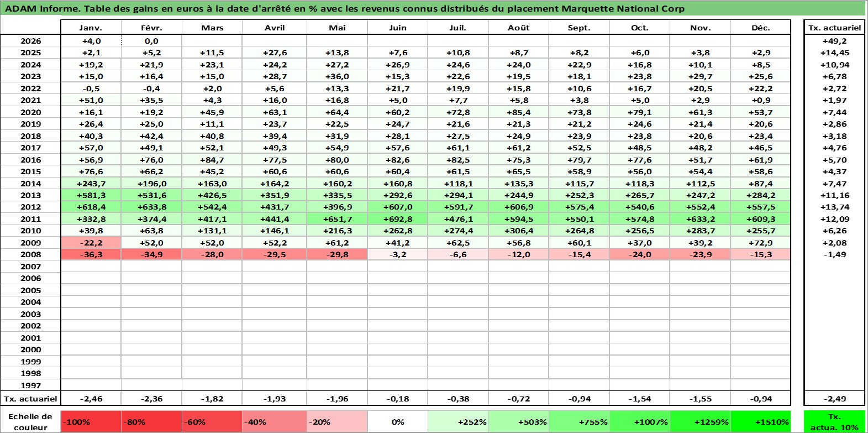
Task: Click the +503% color scale swatch
Action: tap(519, 422)
